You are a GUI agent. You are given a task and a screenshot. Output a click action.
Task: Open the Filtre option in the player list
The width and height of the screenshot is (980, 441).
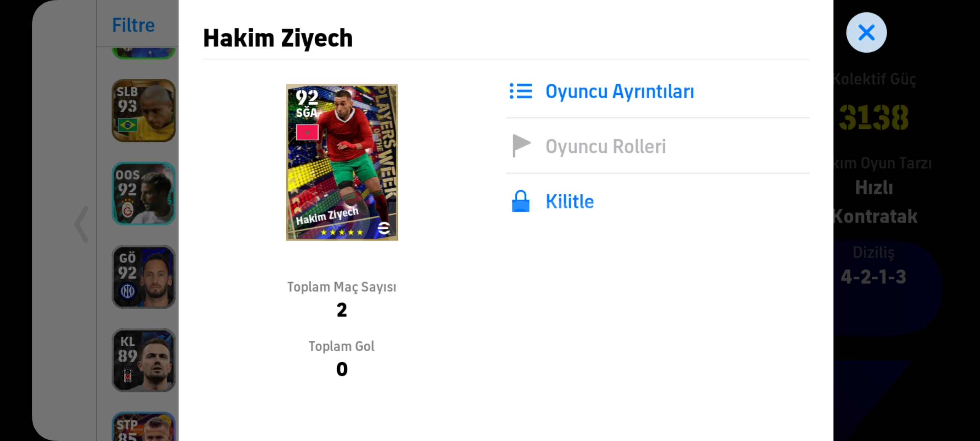tap(134, 25)
